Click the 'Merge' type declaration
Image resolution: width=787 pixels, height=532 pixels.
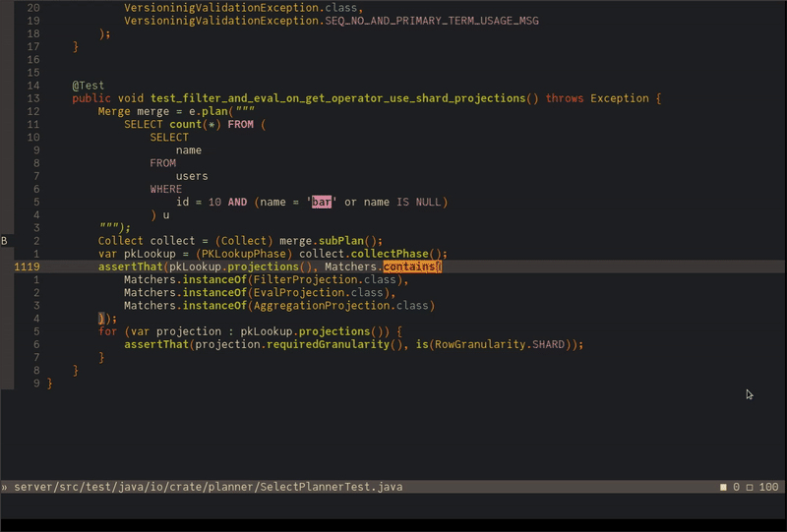(x=114, y=111)
